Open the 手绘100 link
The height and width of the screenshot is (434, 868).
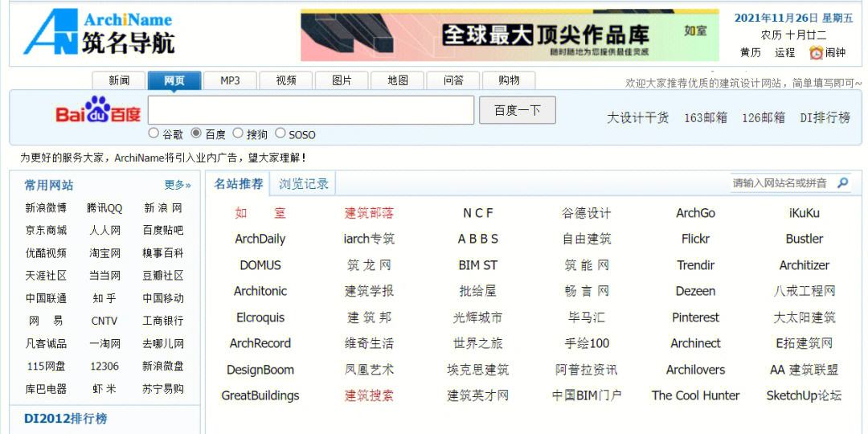[x=586, y=343]
